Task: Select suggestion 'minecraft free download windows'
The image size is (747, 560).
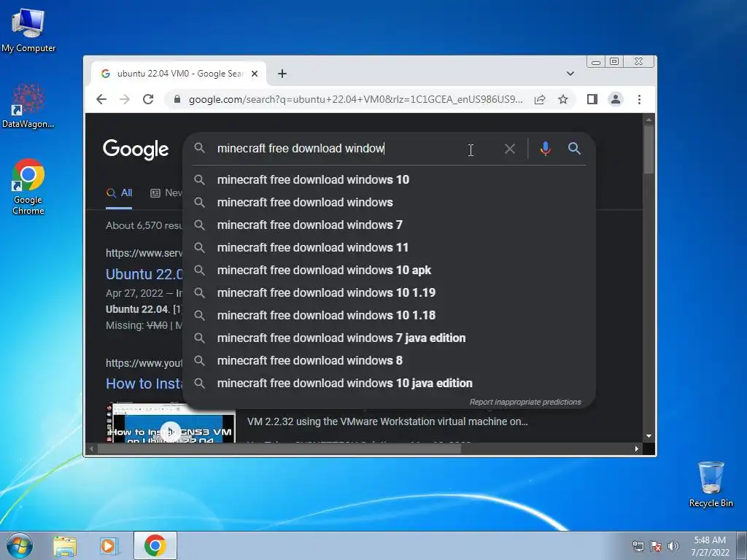Action: click(389, 203)
